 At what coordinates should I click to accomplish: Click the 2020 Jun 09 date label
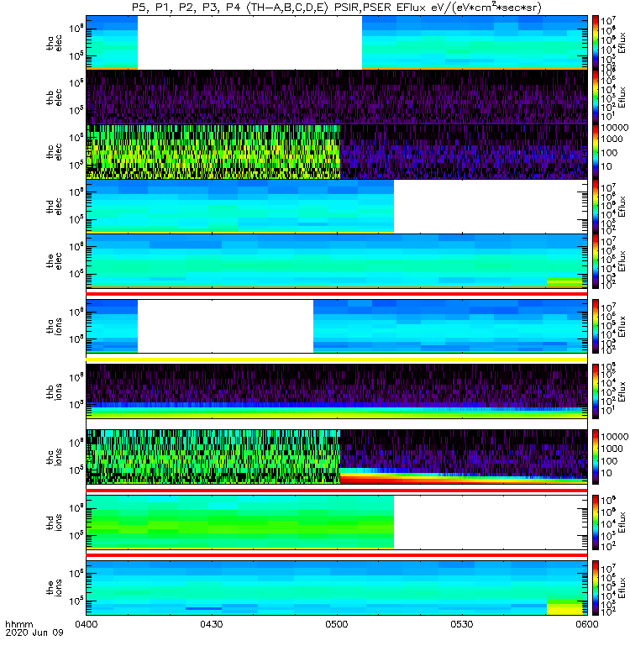pos(34,633)
